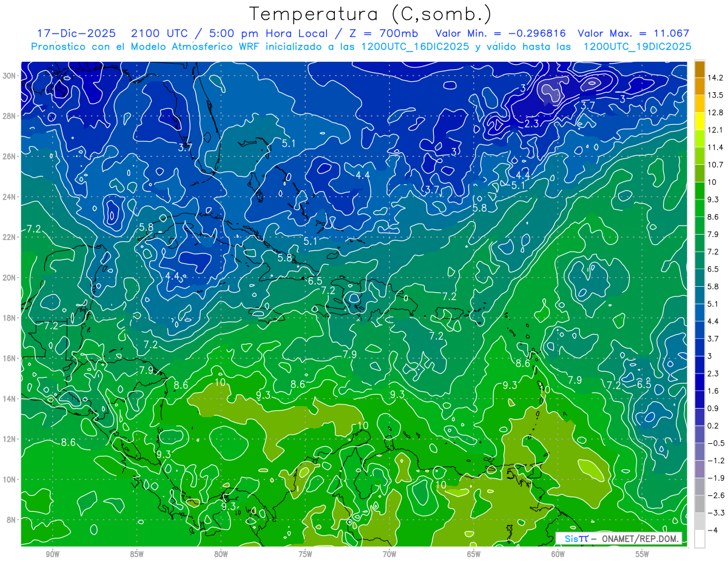Click the "70W" longitude axis label
The image size is (728, 562).
point(389,554)
